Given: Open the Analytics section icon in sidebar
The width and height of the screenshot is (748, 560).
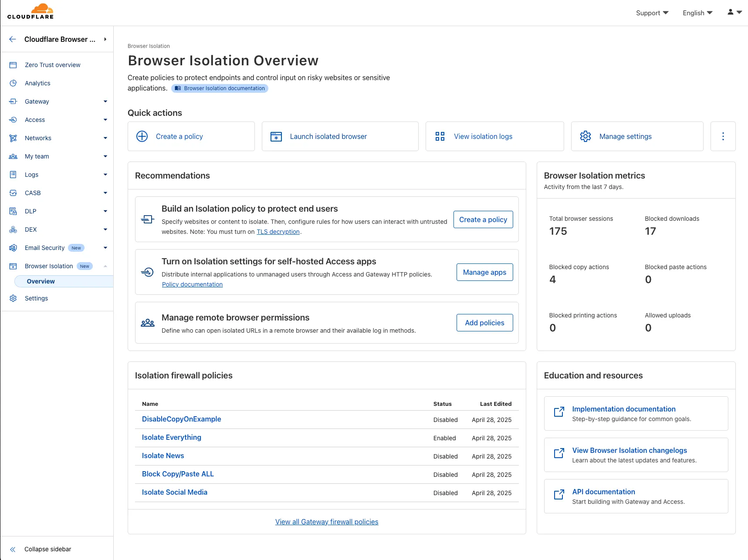Looking at the screenshot, I should pyautogui.click(x=13, y=83).
